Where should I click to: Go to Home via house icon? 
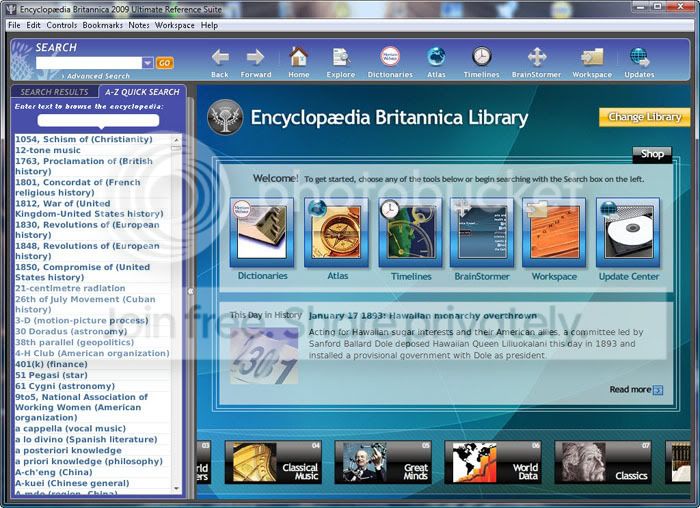[299, 57]
